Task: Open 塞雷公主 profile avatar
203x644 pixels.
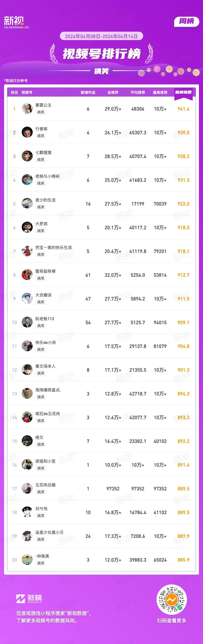Action: (x=27, y=109)
